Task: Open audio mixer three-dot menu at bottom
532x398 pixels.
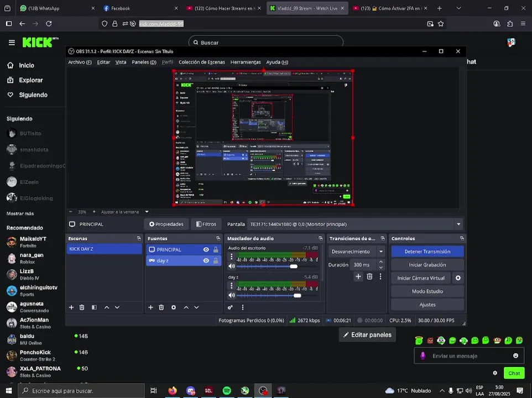Action: click(243, 307)
